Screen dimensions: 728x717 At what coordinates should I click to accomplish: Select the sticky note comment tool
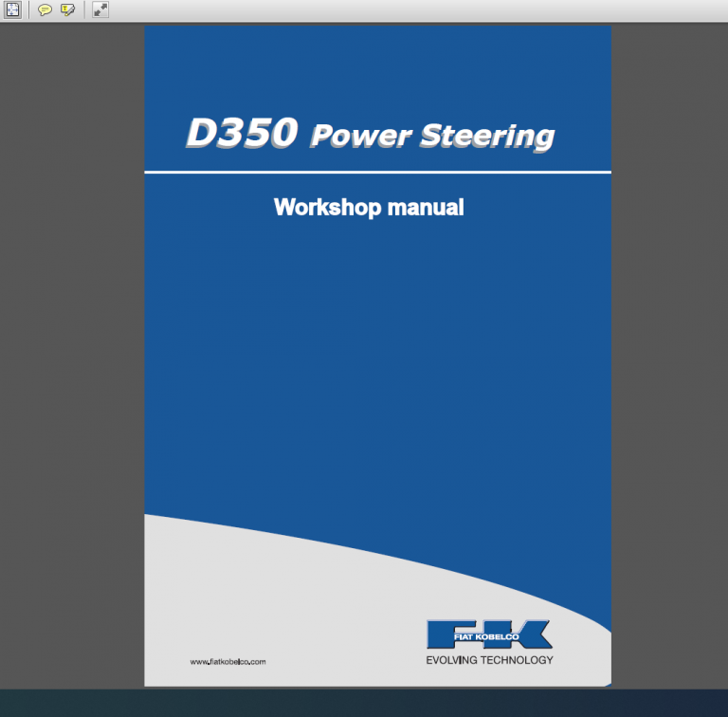[x=45, y=9]
